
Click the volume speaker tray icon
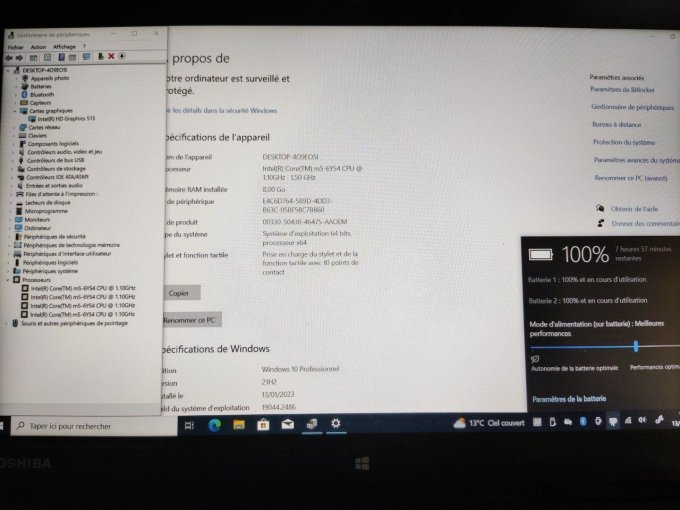click(642, 420)
